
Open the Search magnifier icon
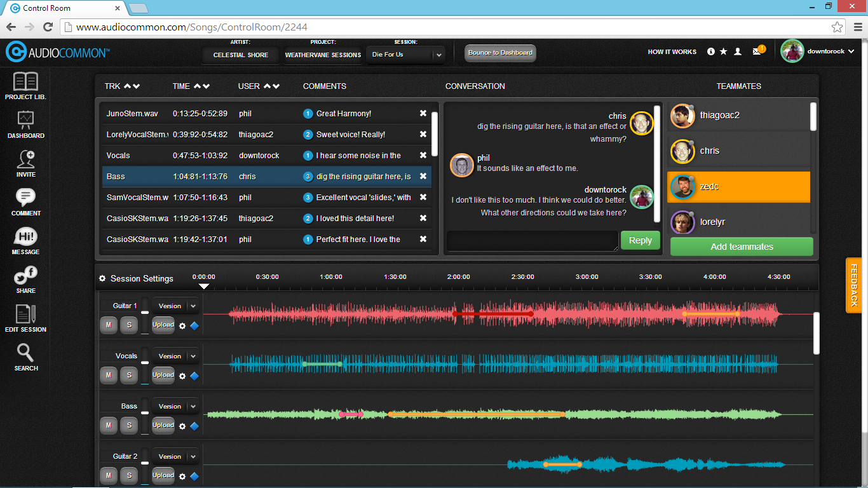(26, 353)
